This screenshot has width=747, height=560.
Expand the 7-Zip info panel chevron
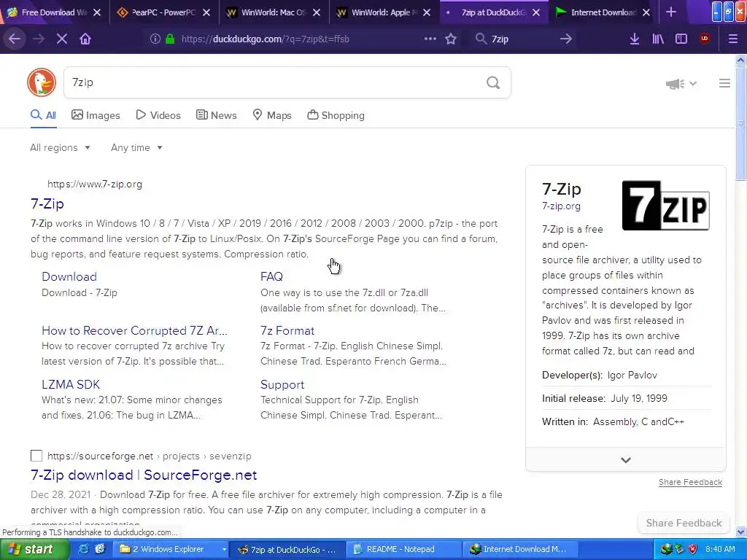point(625,460)
